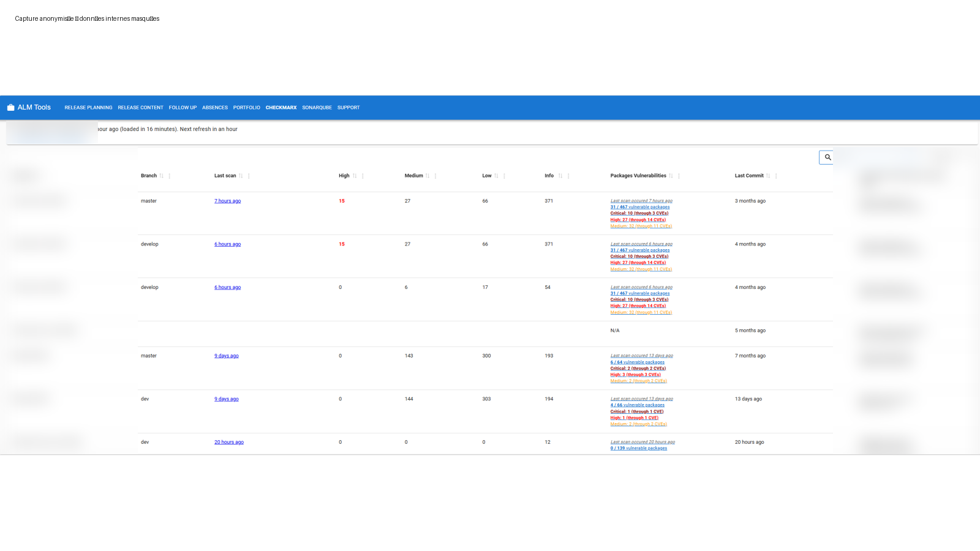This screenshot has height=551, width=980.
Task: Go to Release Content page
Action: coord(140,108)
